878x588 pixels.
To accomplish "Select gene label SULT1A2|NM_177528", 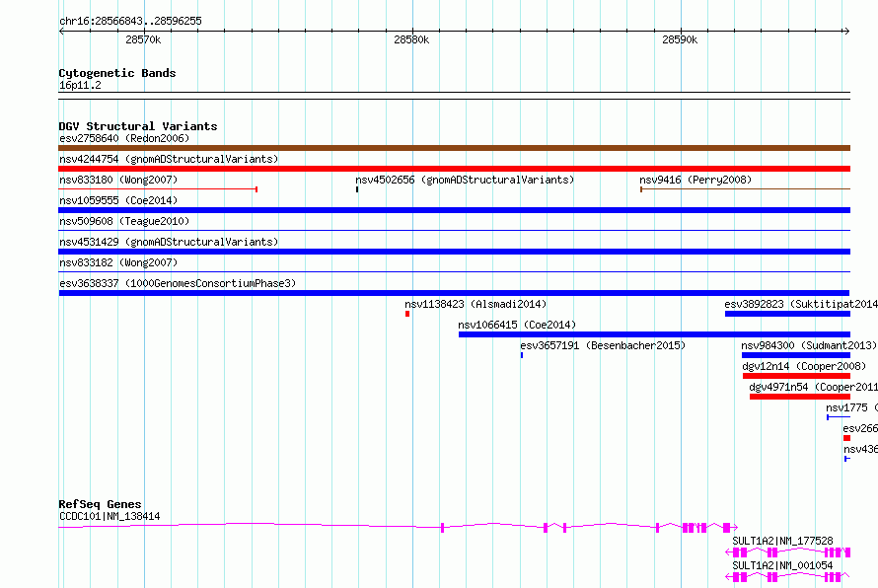I will click(x=782, y=541).
